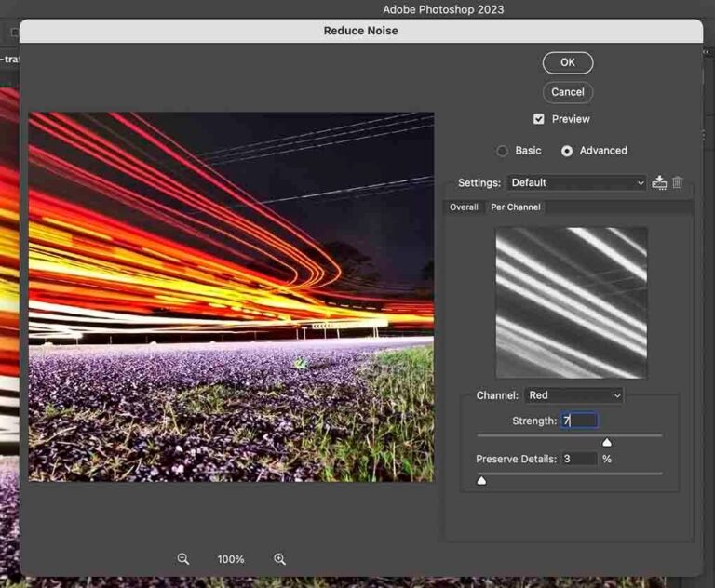Click the zoom in magnifier icon
This screenshot has width=715, height=588.
(x=279, y=559)
